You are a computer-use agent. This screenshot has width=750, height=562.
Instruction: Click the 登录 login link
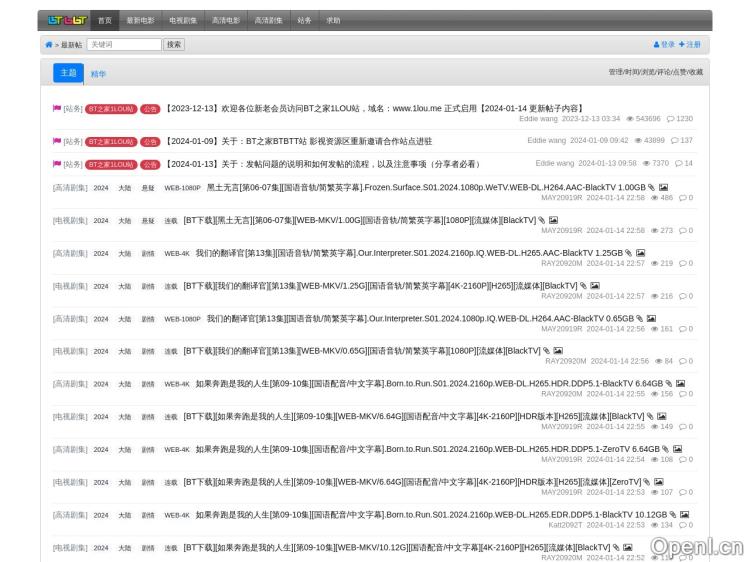pyautogui.click(x=664, y=45)
